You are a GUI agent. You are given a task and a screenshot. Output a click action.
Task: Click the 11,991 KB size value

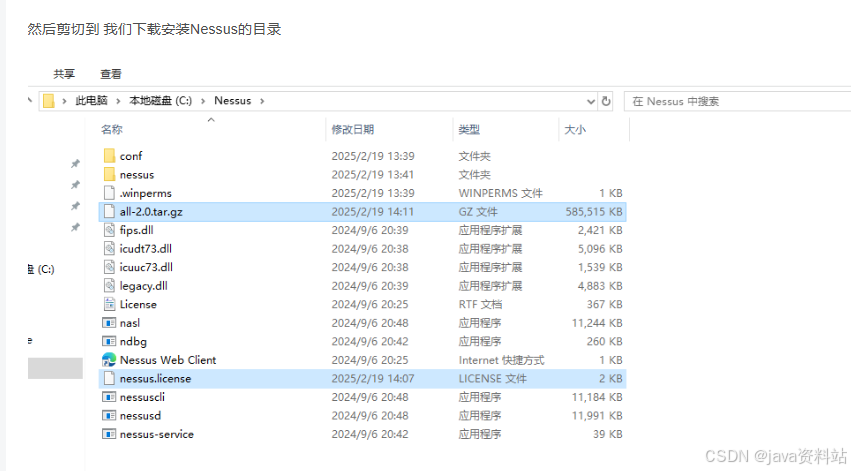pos(597,416)
